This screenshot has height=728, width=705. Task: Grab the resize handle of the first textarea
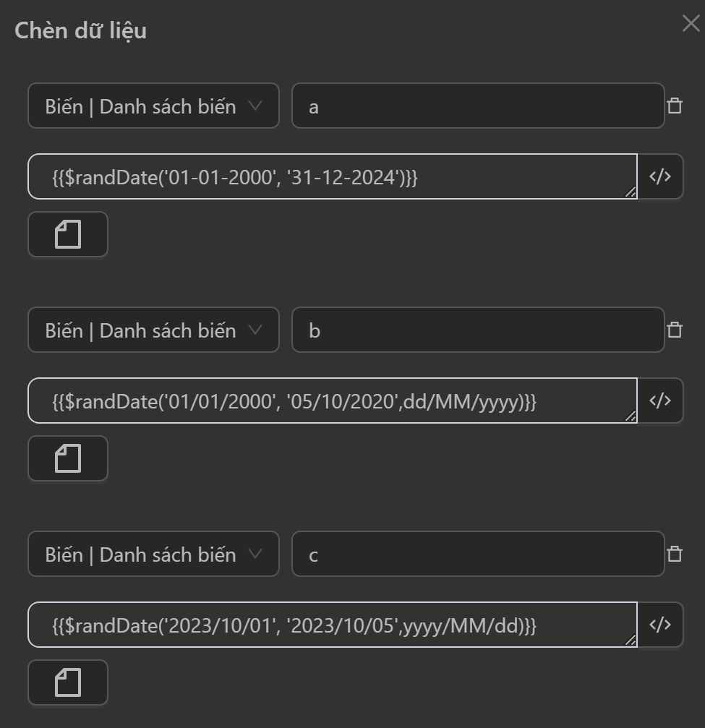pyautogui.click(x=631, y=192)
